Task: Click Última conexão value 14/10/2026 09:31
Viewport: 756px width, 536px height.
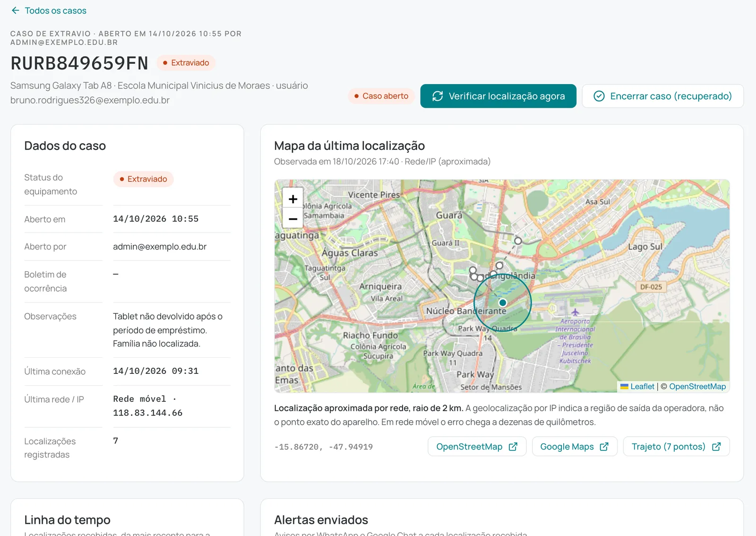Action: click(x=155, y=371)
